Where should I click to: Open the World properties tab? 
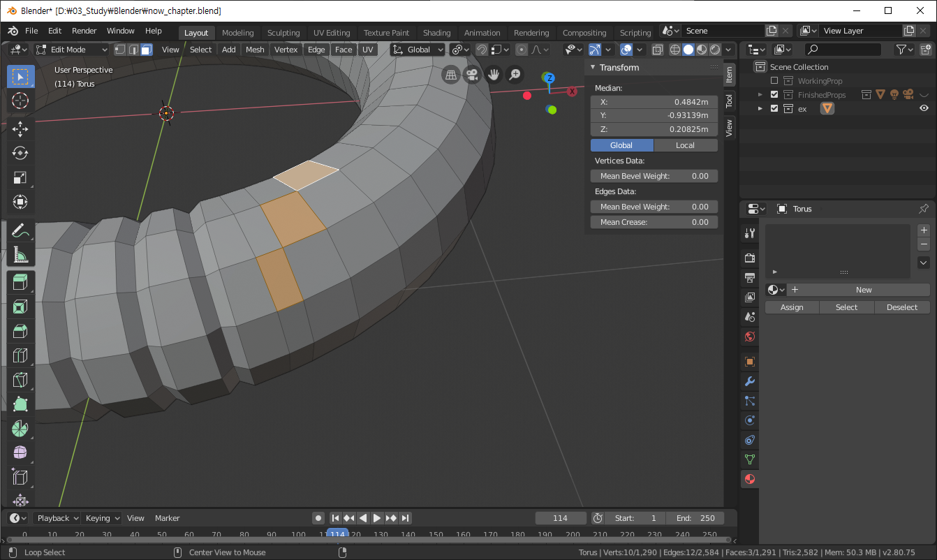tap(750, 337)
